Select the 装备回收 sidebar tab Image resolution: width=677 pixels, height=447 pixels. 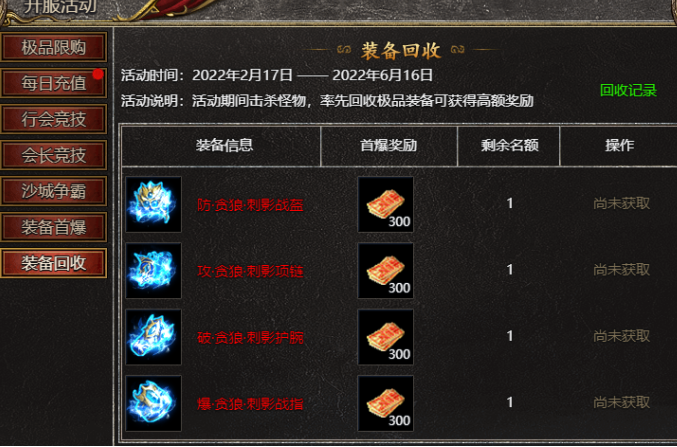[x=54, y=263]
